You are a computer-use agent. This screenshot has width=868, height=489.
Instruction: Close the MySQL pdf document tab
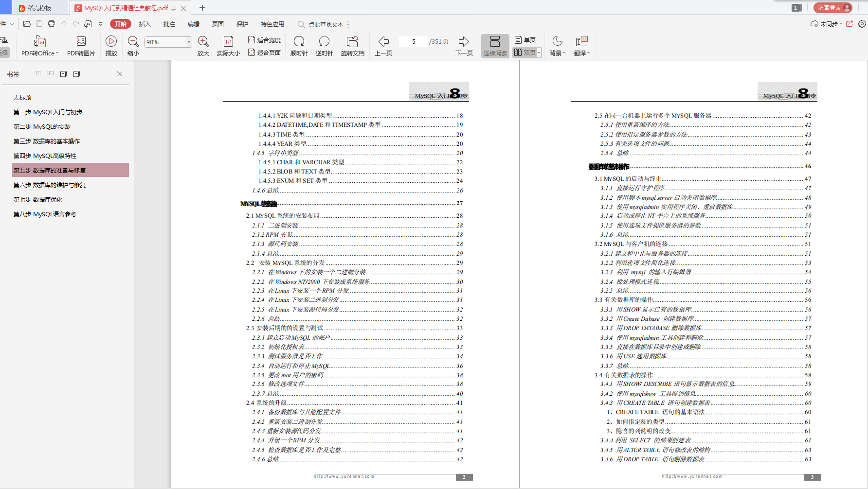(x=183, y=8)
